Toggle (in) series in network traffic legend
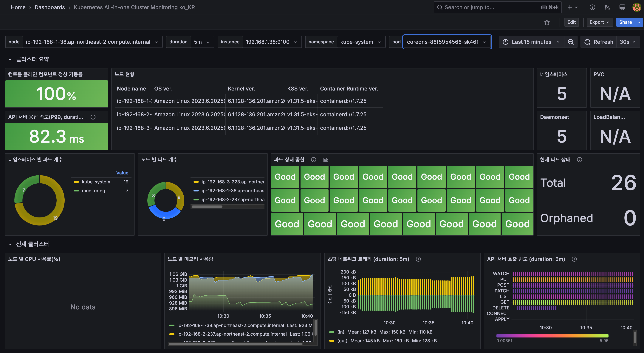644x353 pixels. [x=340, y=332]
